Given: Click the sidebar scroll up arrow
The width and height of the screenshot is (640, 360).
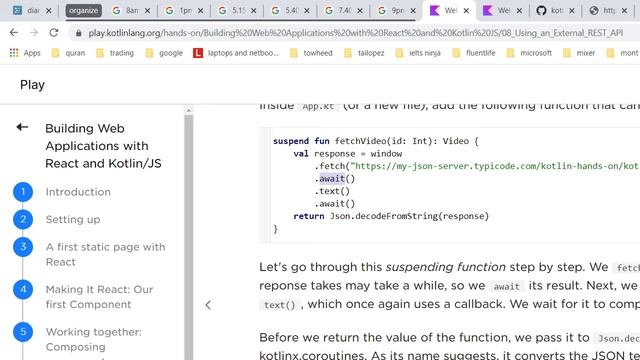Looking at the screenshot, I should coord(189,110).
